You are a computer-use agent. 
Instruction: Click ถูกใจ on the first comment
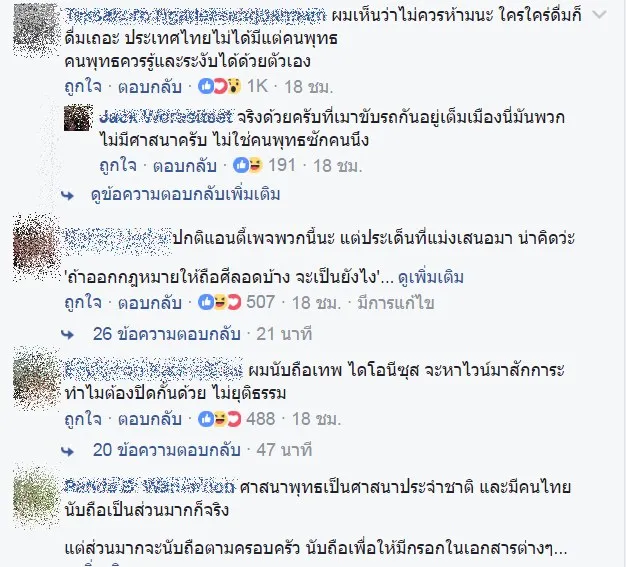click(x=83, y=86)
